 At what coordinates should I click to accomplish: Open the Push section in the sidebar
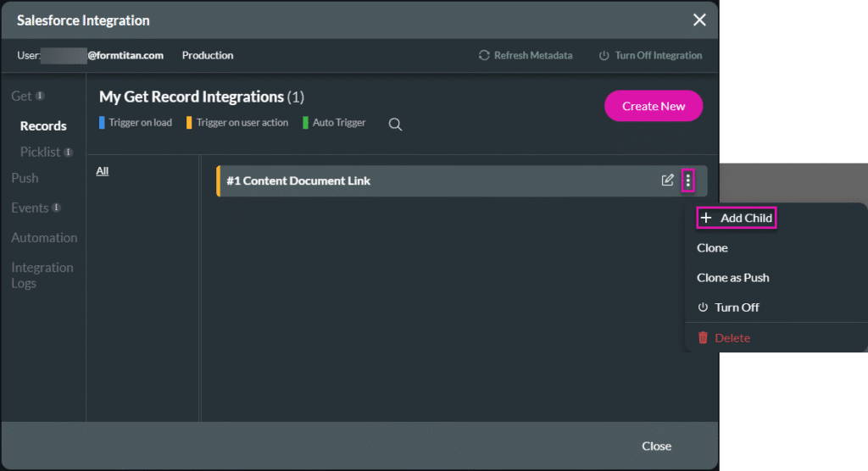tap(25, 178)
